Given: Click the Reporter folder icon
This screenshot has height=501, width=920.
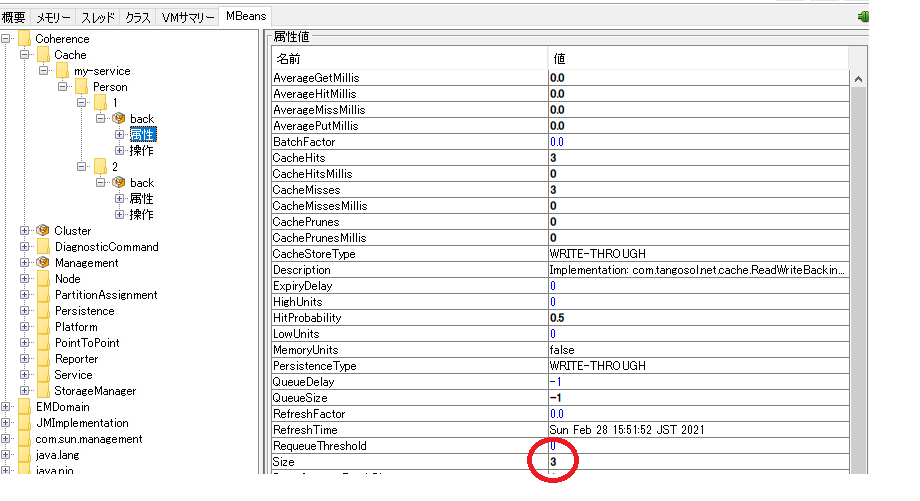Looking at the screenshot, I should (43, 358).
